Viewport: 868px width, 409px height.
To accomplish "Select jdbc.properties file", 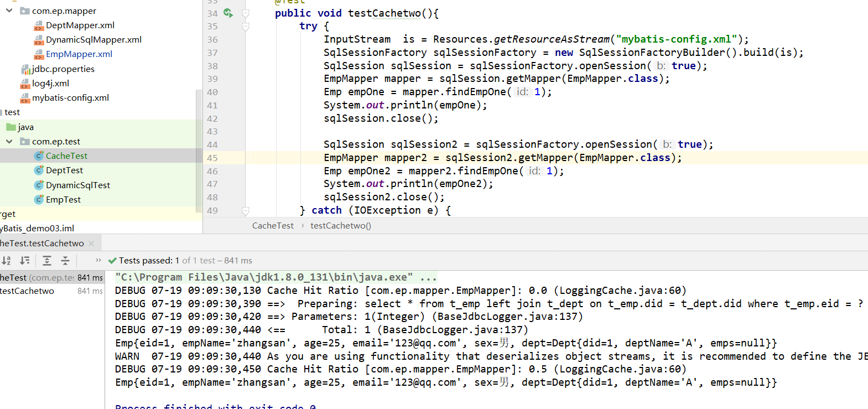I will click(63, 69).
